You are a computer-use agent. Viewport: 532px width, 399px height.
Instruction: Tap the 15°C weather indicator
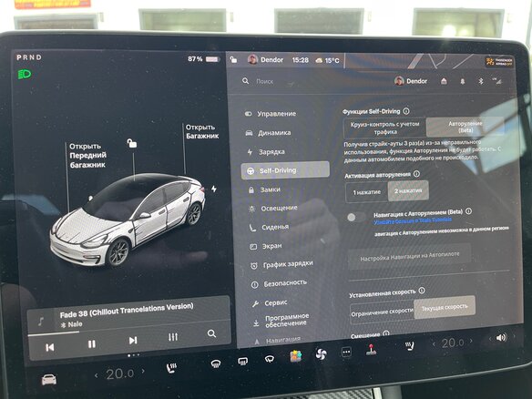327,60
